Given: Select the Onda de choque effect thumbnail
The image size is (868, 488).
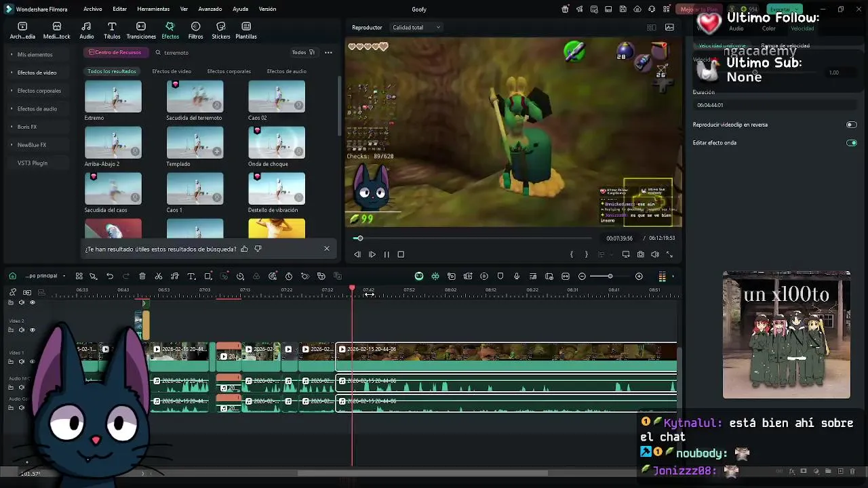Looking at the screenshot, I should tap(277, 142).
